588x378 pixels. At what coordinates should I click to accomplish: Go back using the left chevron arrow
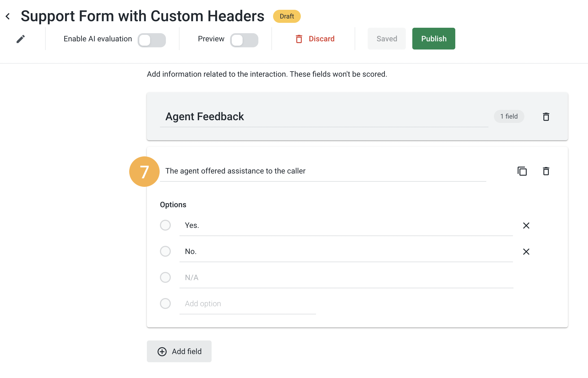point(8,16)
